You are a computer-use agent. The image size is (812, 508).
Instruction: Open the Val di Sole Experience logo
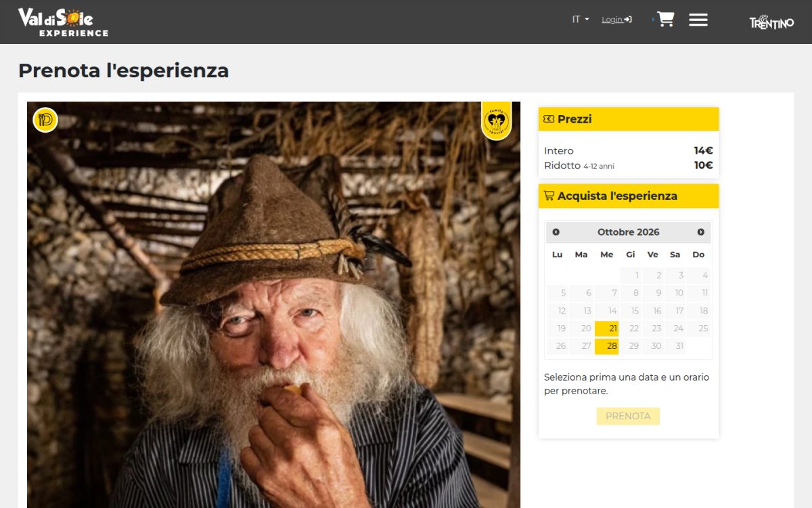click(63, 22)
